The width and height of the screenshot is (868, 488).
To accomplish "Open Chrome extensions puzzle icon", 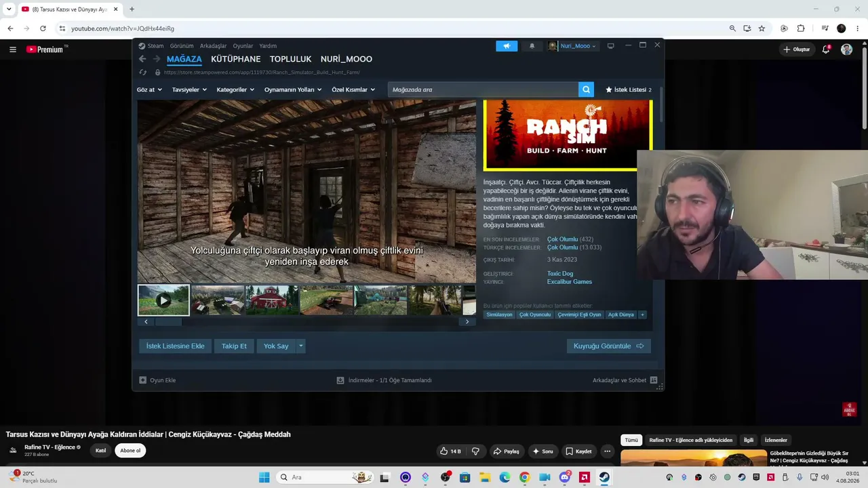I will 801,28.
